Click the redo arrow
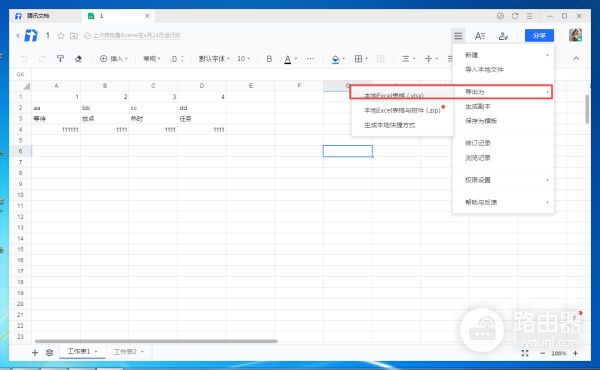 click(42, 59)
